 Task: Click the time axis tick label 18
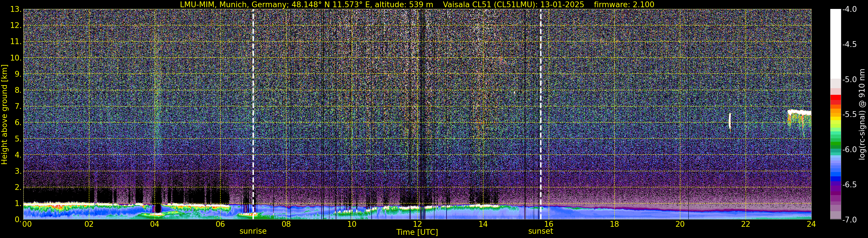tap(614, 224)
